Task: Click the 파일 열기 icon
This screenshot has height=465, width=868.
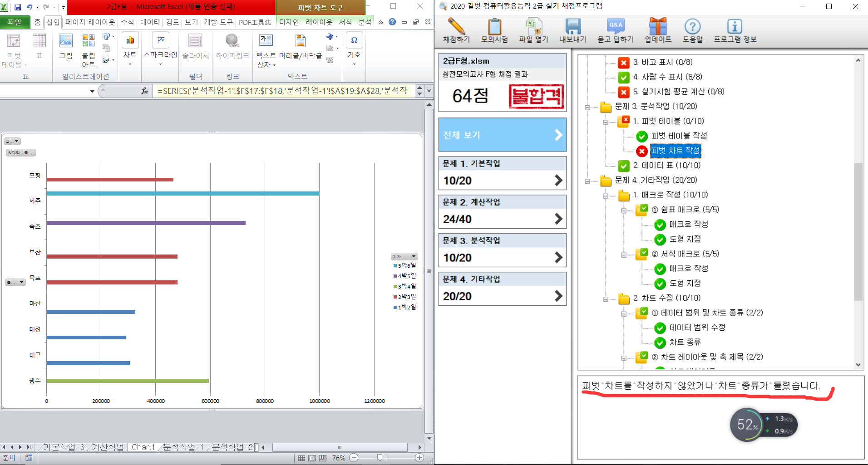Action: (x=533, y=27)
